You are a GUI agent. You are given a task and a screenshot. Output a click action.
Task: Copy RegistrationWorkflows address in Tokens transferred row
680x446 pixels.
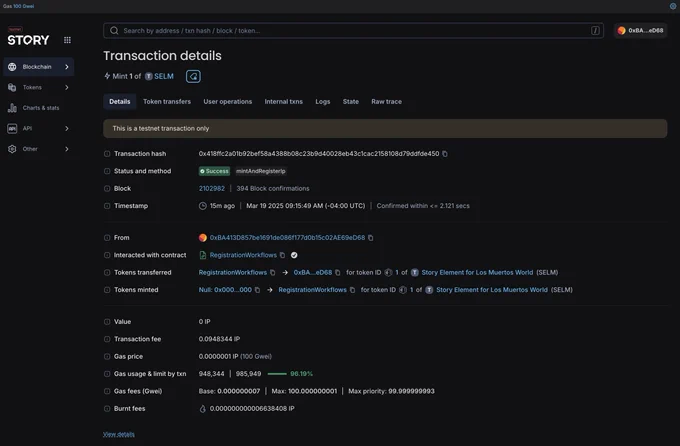273,272
